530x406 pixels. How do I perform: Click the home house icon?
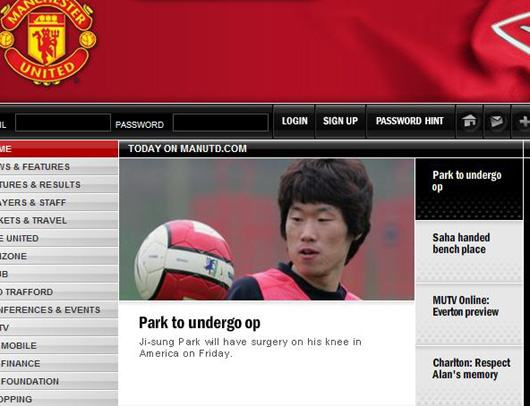pyautogui.click(x=469, y=121)
